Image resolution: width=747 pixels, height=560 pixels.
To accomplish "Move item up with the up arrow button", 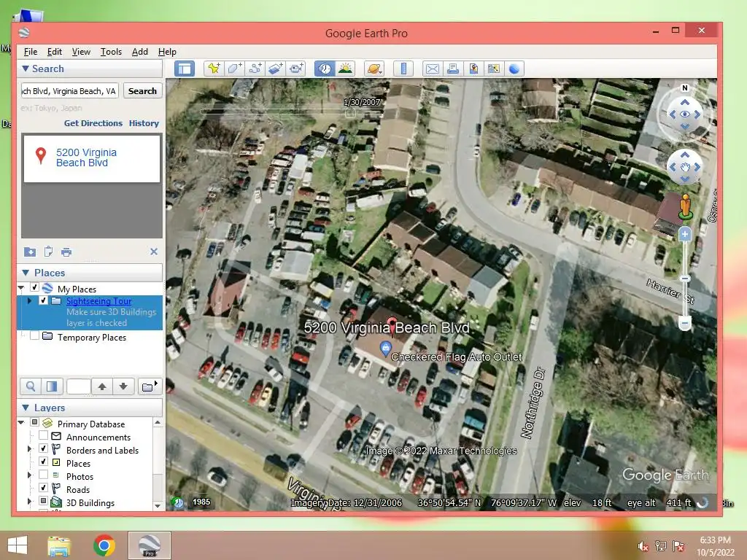I will pyautogui.click(x=102, y=386).
